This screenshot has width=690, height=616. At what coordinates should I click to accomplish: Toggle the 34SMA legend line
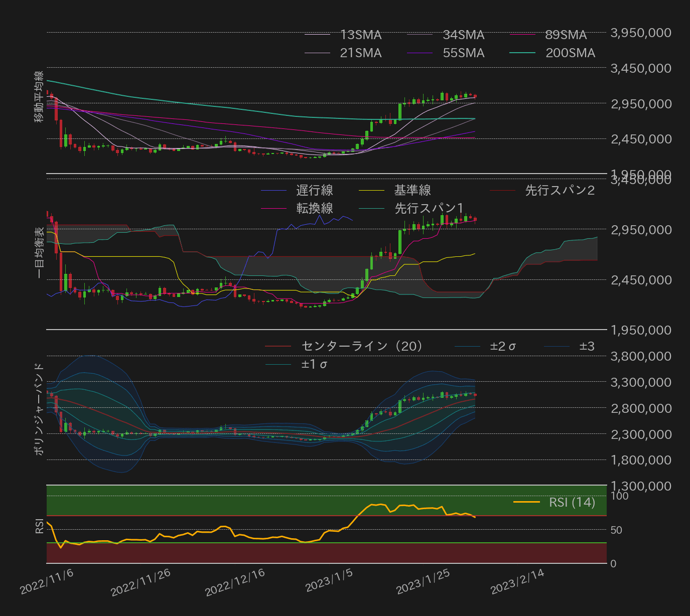[x=463, y=35]
